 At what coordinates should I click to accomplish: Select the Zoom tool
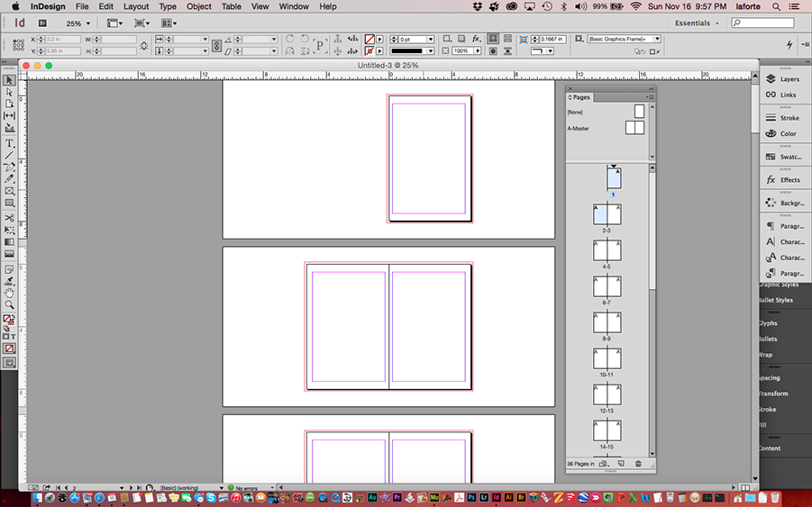tap(9, 305)
